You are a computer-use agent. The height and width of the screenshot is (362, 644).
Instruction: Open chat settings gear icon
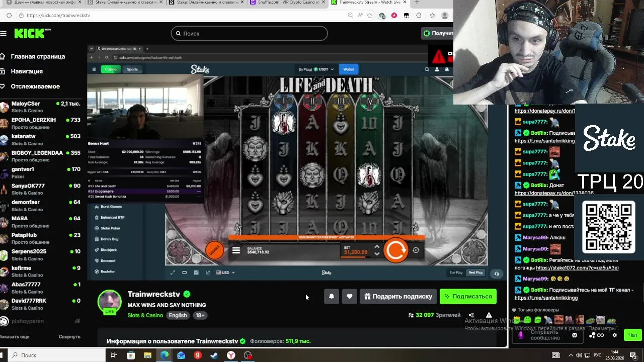click(614, 335)
